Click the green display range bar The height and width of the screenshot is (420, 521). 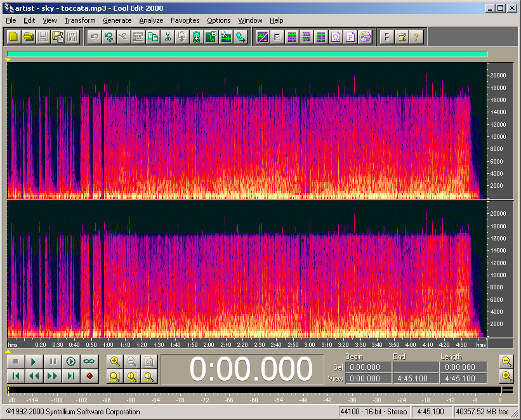247,55
